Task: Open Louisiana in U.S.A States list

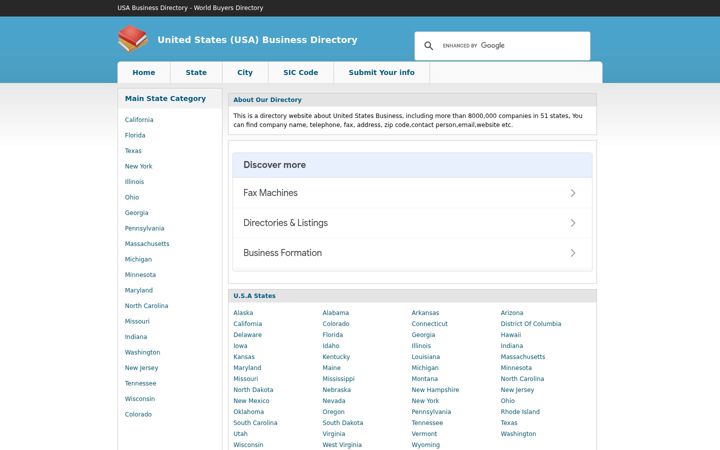Action: click(x=426, y=357)
